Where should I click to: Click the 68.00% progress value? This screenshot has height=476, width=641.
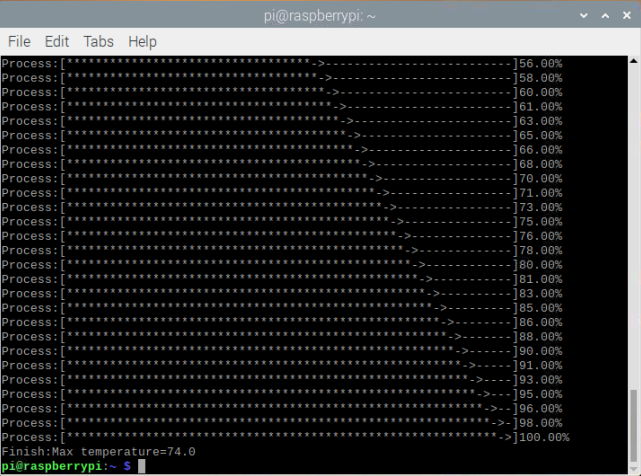click(540, 164)
